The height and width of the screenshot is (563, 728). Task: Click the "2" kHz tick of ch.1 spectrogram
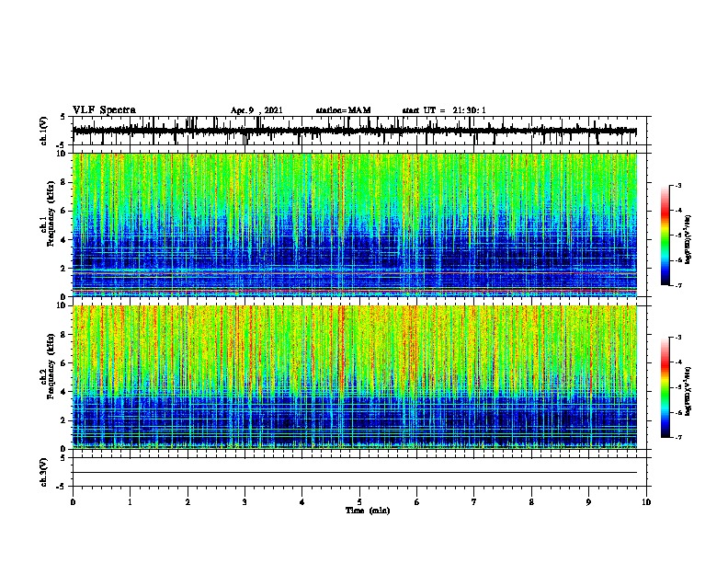click(64, 269)
